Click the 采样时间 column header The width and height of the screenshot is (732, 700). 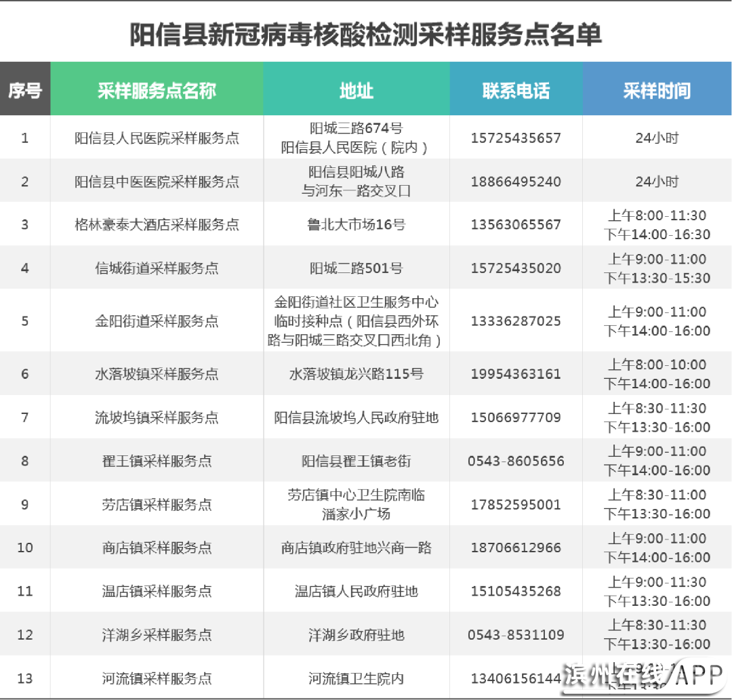(657, 91)
